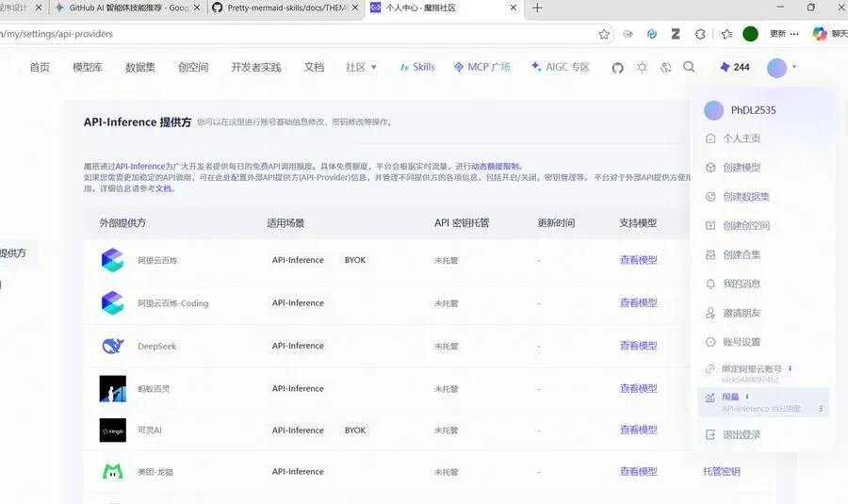Open browser favorites list icon
This screenshot has height=504, width=848.
726,34
